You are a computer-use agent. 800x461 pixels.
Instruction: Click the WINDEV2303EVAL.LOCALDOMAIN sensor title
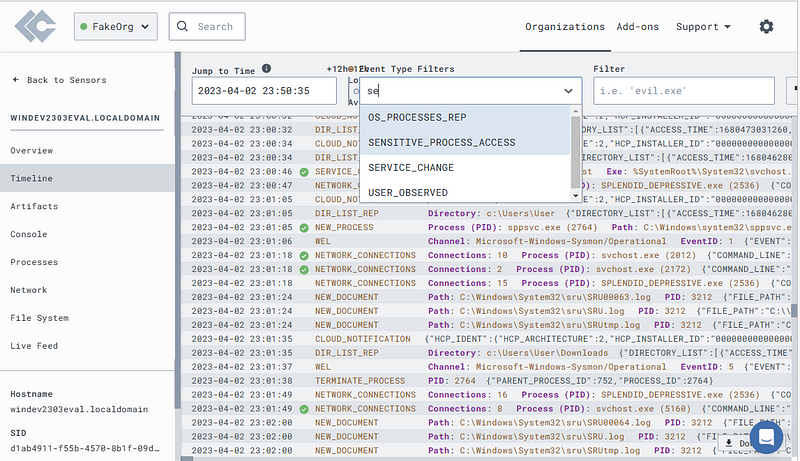(85, 118)
